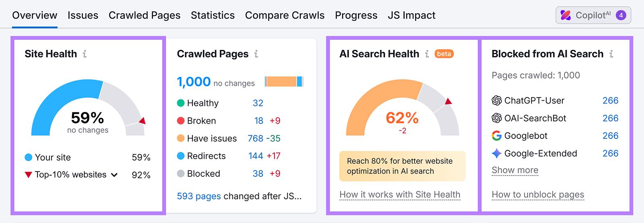Click the crawled pages distribution bar
The width and height of the screenshot is (644, 223).
click(x=284, y=82)
